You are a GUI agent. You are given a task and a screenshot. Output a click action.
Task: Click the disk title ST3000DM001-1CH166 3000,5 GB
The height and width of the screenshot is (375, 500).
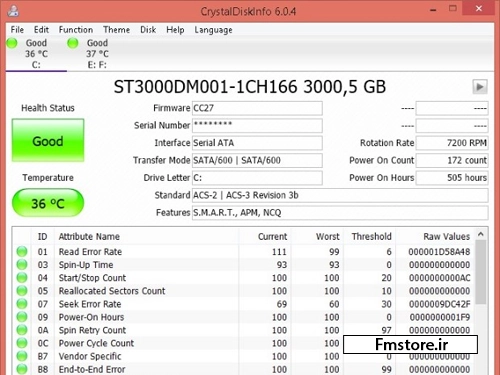click(250, 87)
